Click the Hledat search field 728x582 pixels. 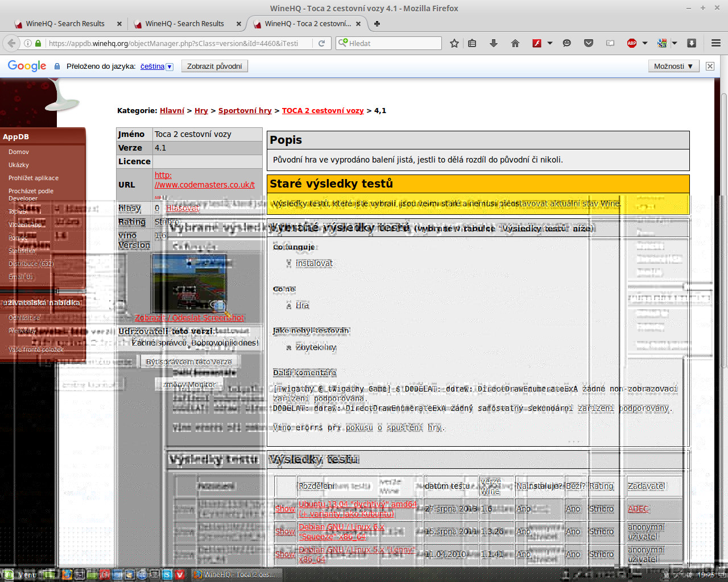click(394, 43)
